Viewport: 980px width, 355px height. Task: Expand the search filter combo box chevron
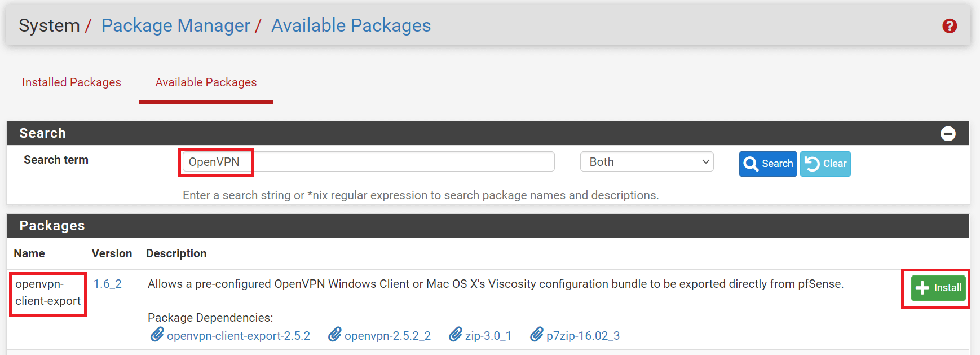coord(705,161)
